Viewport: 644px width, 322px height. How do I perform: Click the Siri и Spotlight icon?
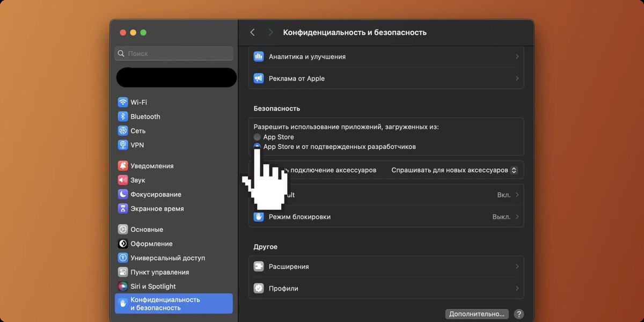coord(123,287)
